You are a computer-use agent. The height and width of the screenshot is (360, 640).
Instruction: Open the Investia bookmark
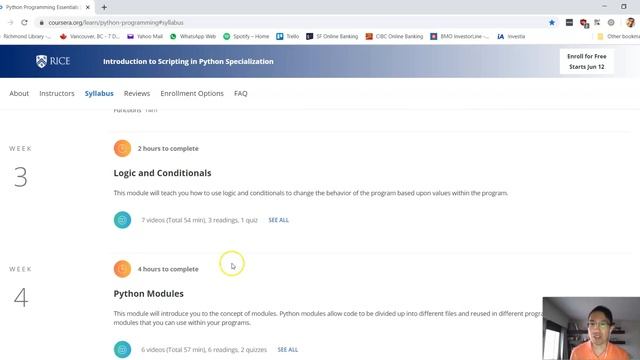511,36
